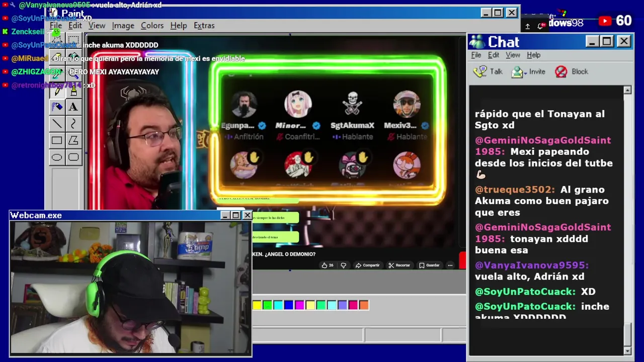The image size is (644, 362).
Task: Click the thumbs-down dislike icon
Action: [x=344, y=265]
